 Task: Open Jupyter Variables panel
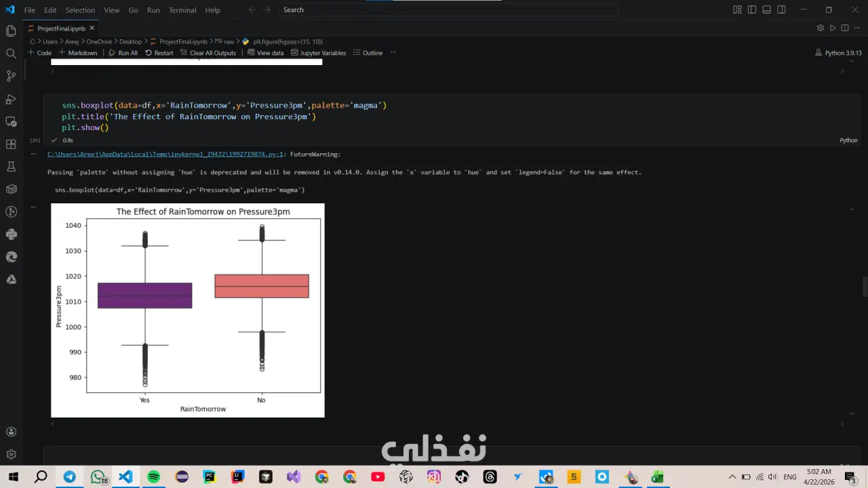318,53
